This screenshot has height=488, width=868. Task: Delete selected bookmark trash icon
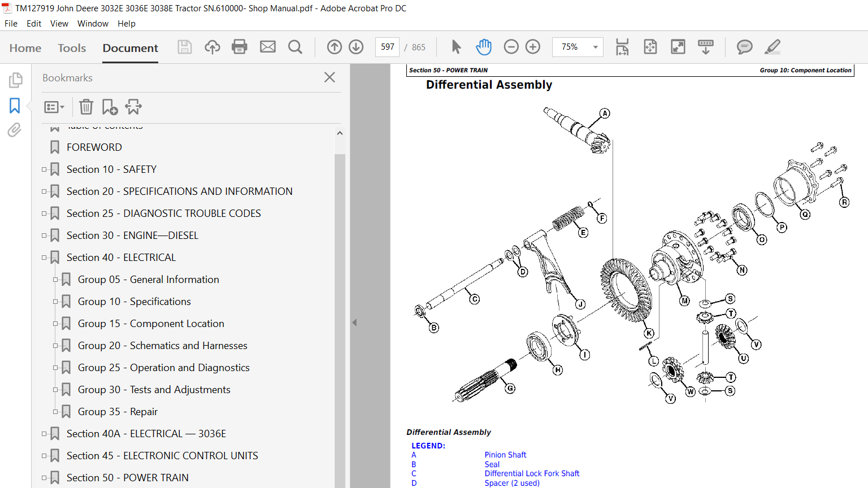[x=86, y=107]
